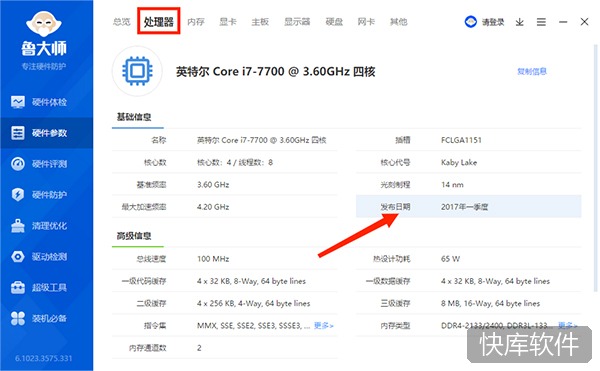Click the 3.60 GHz base frequency
The image size is (600, 371).
[x=213, y=185]
